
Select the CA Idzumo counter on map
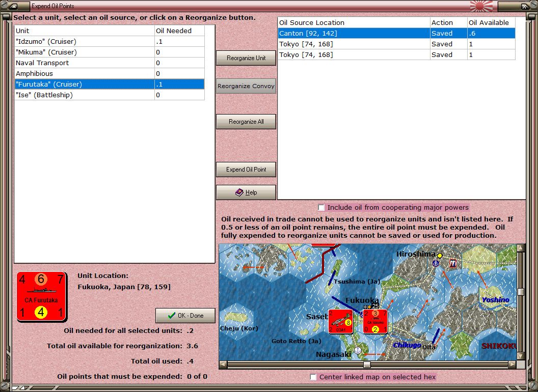coord(375,321)
